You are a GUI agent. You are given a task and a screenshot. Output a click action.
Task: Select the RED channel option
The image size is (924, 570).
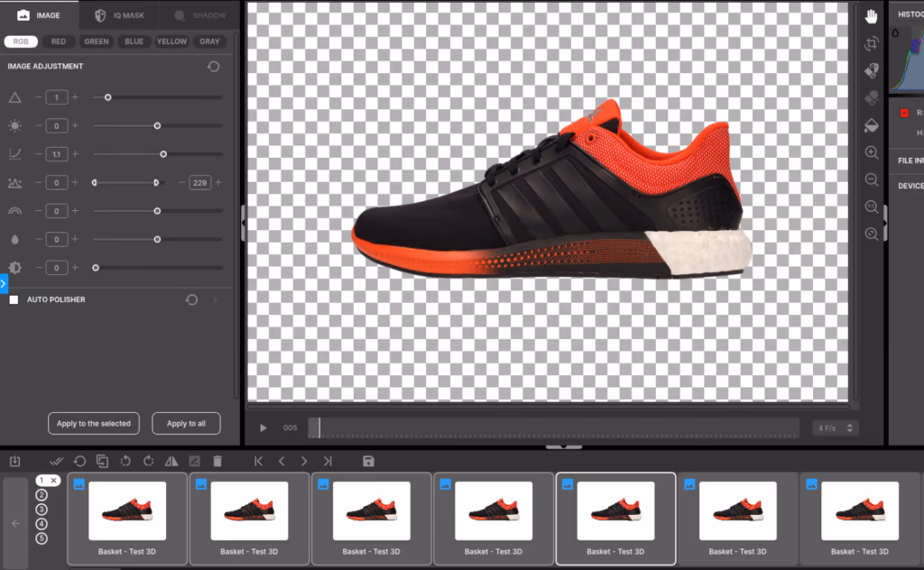click(x=59, y=41)
